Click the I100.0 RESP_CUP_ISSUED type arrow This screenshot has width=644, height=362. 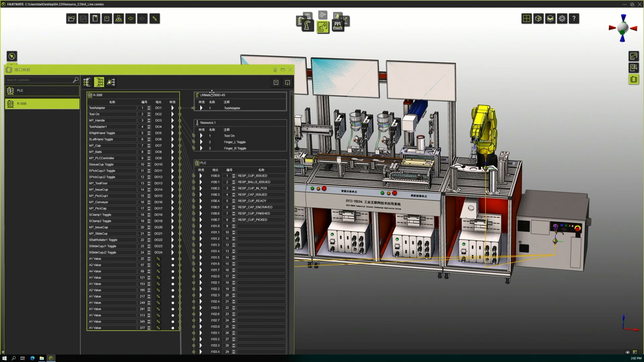click(x=201, y=176)
